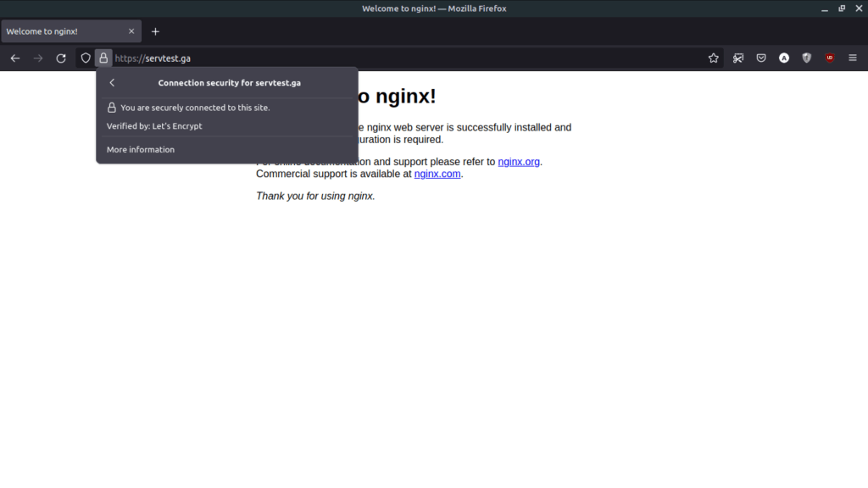Close the Firefox window
Image resolution: width=868 pixels, height=488 pixels.
pos(860,8)
